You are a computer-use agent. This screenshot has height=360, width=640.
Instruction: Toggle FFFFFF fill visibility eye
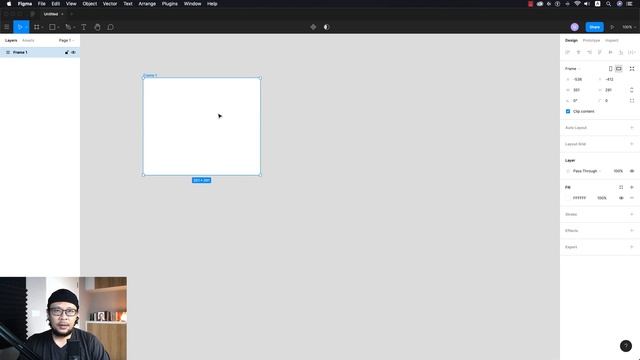pos(621,198)
